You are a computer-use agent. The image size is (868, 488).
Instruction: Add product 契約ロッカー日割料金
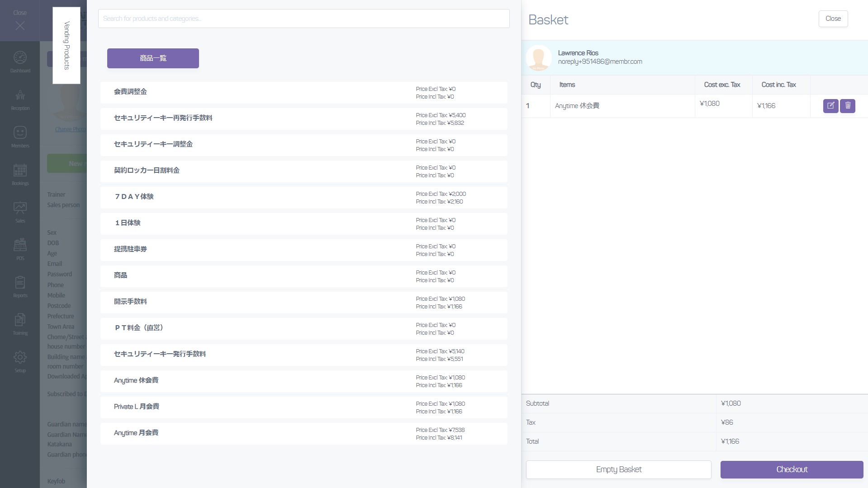pyautogui.click(x=304, y=171)
